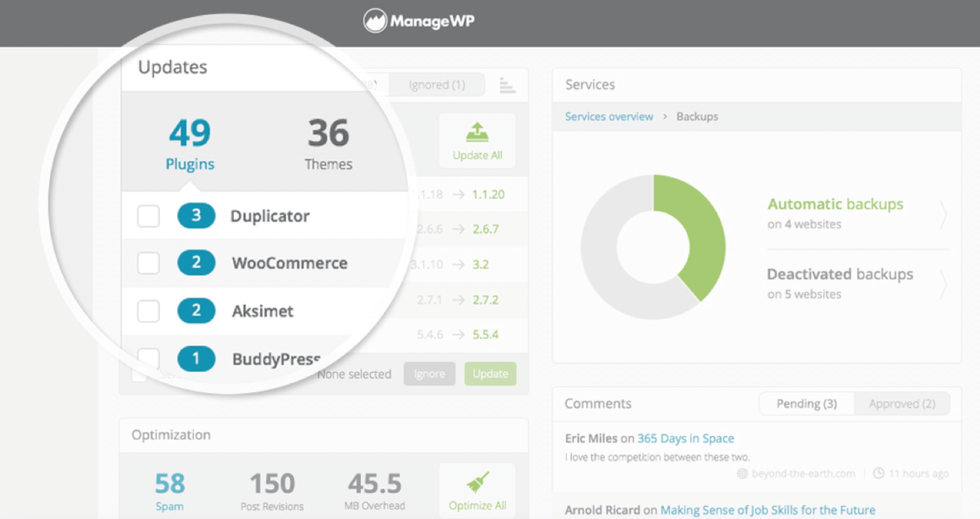The height and width of the screenshot is (519, 980).
Task: Click the clock icon beside 11 hours ago
Action: point(879,473)
